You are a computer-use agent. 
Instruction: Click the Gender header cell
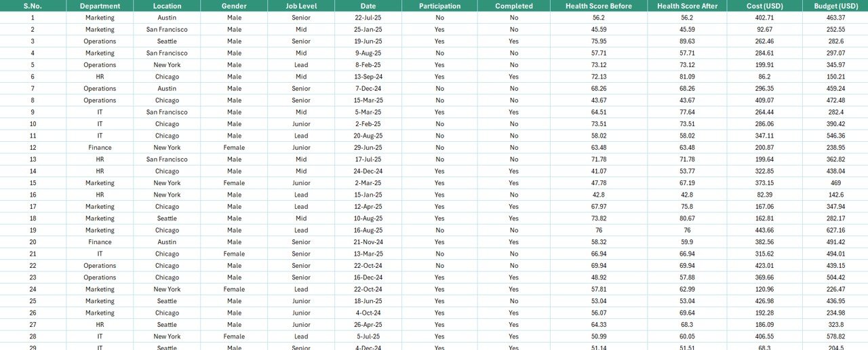(x=234, y=6)
